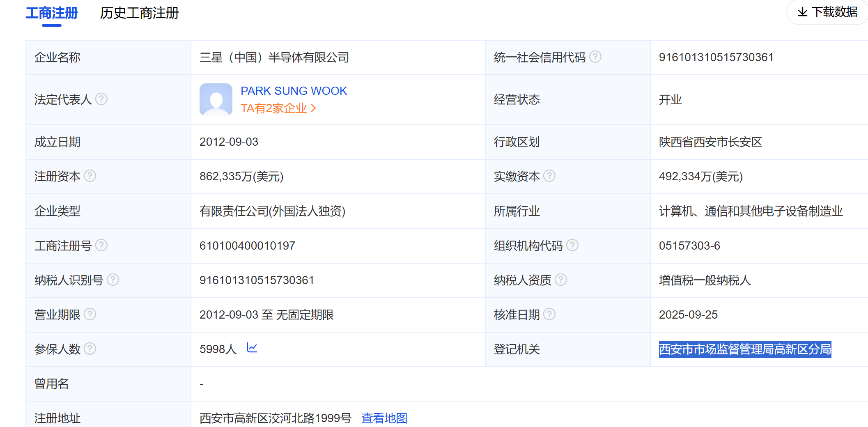Image resolution: width=868 pixels, height=427 pixels.
Task: Click highlighted 西安市市场监督管理局高新区分局 text
Action: point(745,349)
